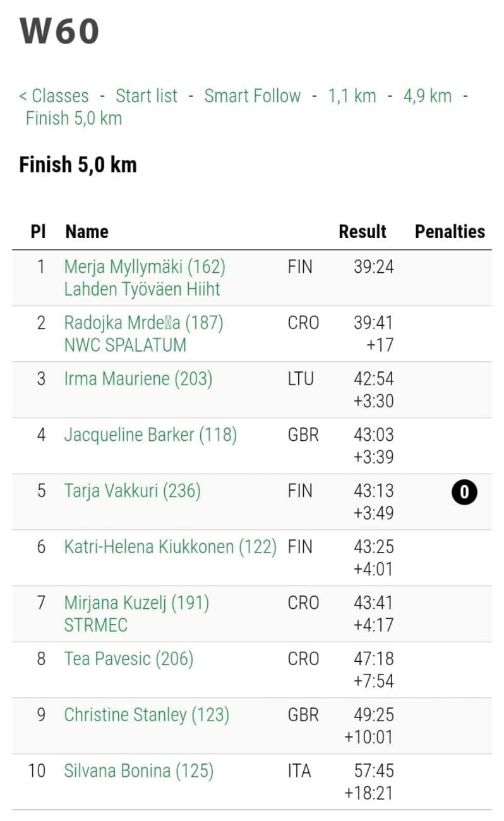
Task: Select Tarja Vakkuri (236) name
Action: click(x=132, y=491)
